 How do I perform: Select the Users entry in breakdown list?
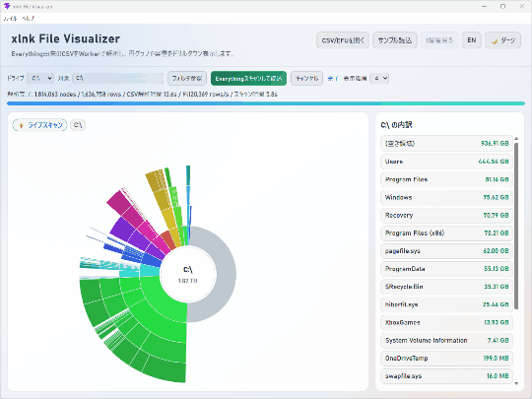coord(446,162)
